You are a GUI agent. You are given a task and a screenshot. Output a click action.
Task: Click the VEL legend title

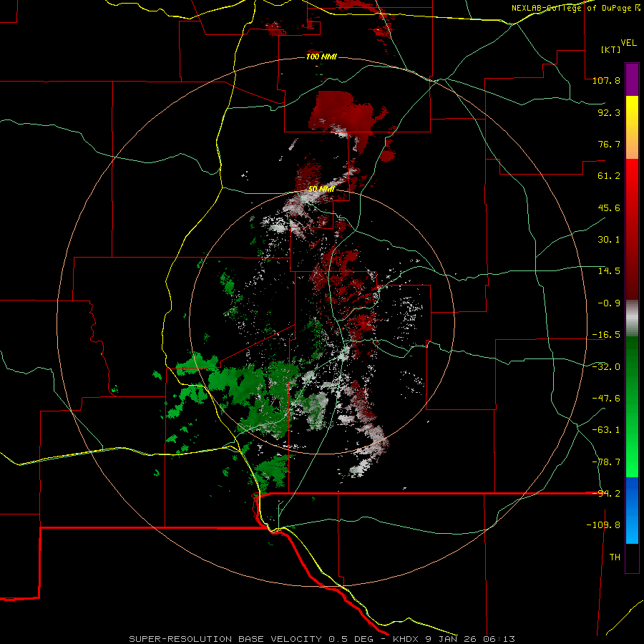point(628,43)
